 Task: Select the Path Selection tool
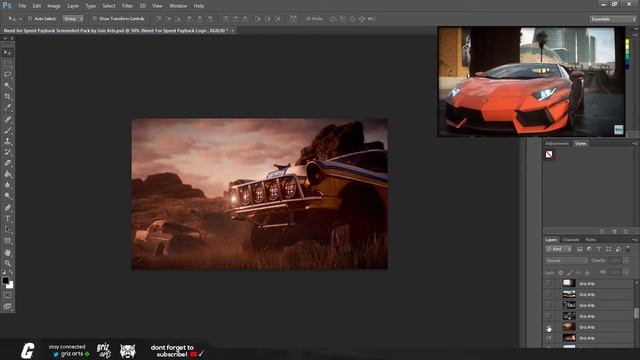7,230
